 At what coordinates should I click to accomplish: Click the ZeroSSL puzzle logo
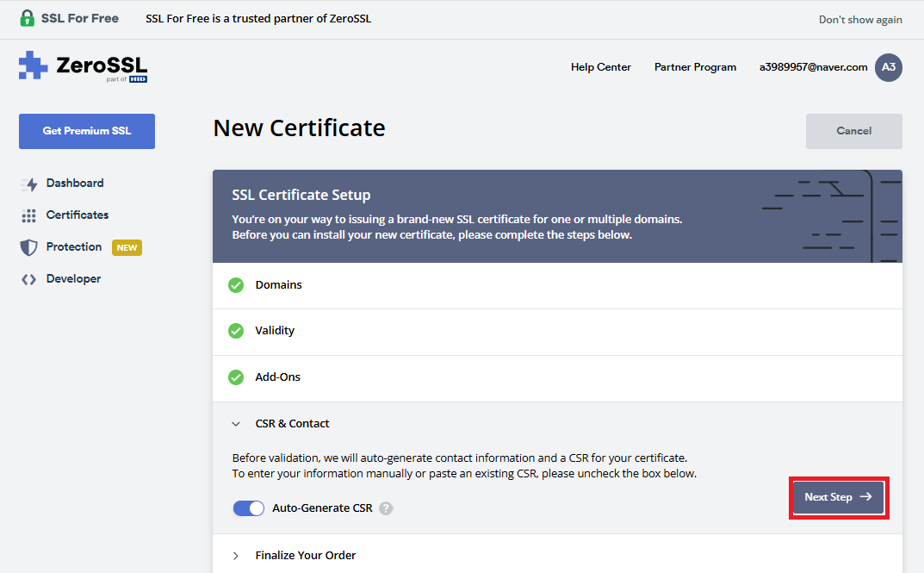tap(33, 65)
